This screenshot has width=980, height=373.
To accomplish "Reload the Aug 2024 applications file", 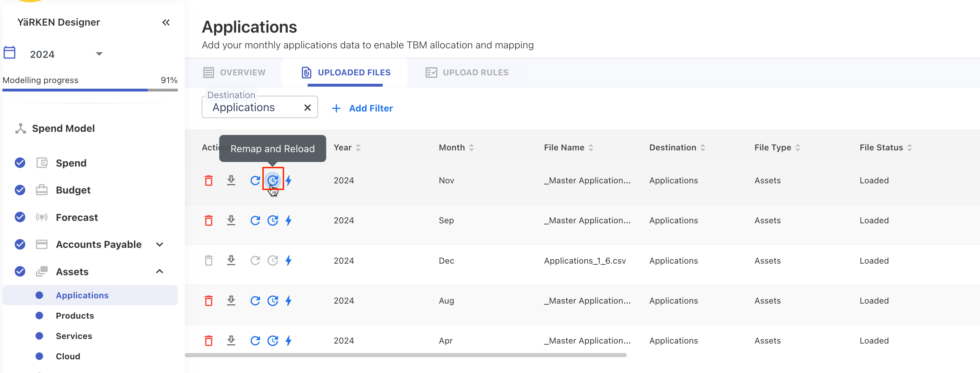I will point(255,300).
